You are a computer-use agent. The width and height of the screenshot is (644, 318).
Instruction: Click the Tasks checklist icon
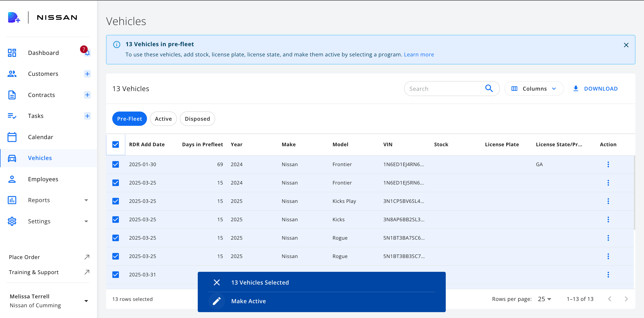(x=12, y=116)
